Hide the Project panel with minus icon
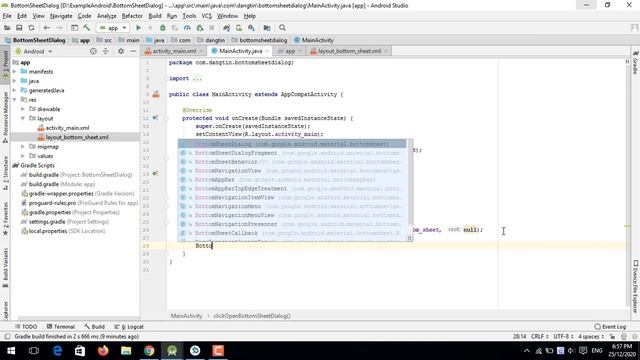Screen dimensions: 640x360 (x=133, y=51)
